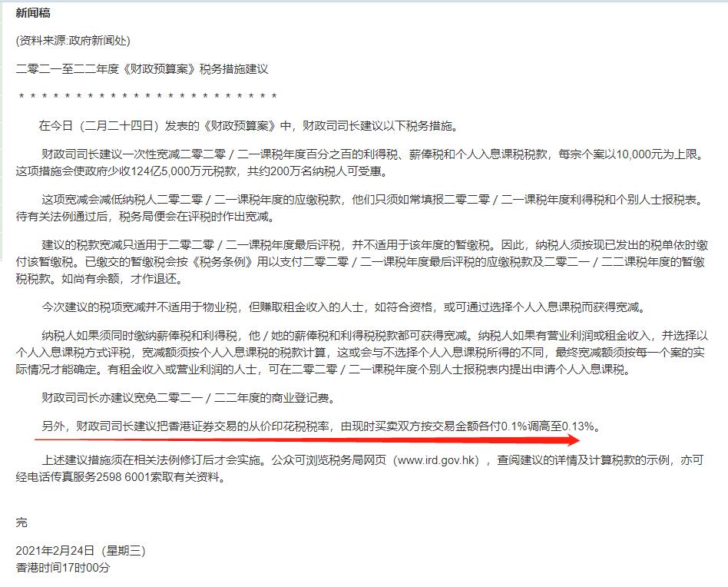Click the 新闻稿 heading
The width and height of the screenshot is (728, 587).
tap(33, 13)
